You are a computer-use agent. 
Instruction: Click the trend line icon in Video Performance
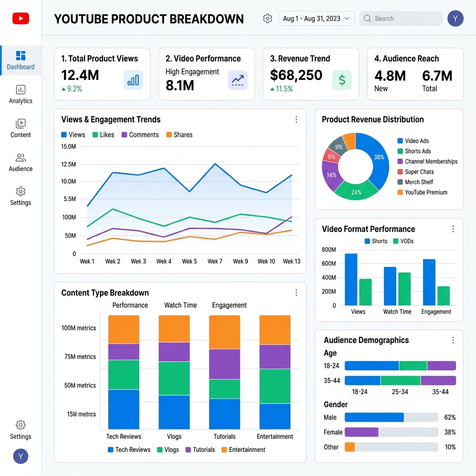238,80
